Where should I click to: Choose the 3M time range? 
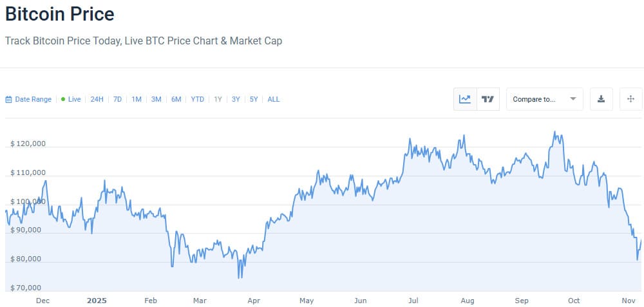(156, 99)
